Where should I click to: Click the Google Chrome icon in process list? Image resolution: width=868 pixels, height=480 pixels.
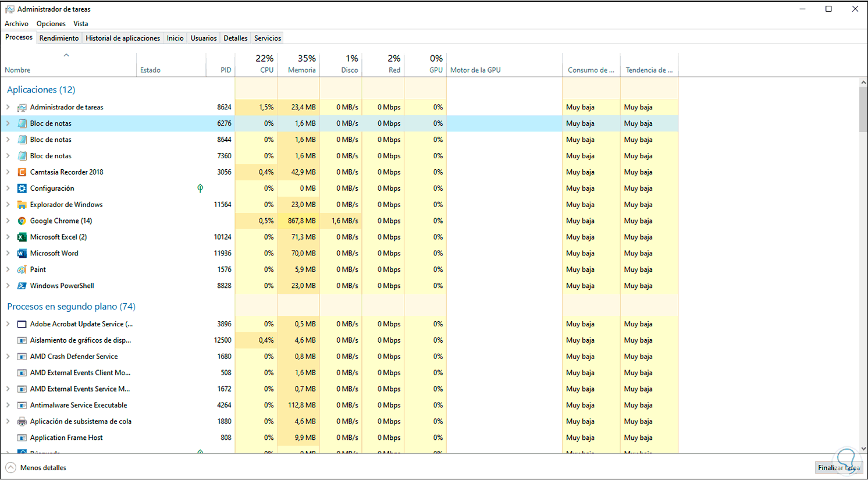pos(22,221)
